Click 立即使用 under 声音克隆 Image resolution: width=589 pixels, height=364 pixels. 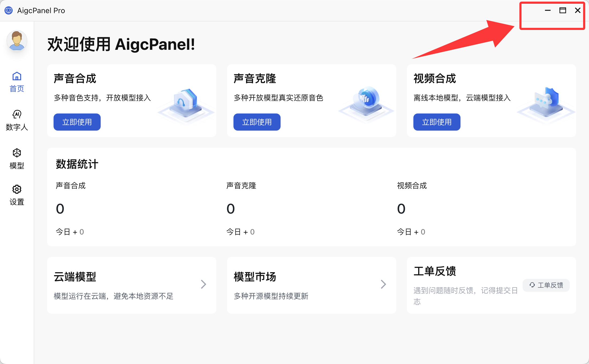[x=257, y=122]
